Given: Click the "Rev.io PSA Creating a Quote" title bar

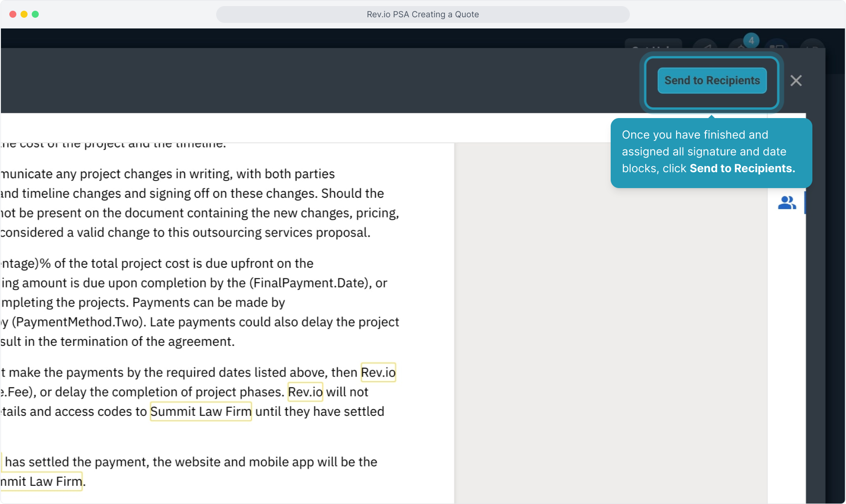Looking at the screenshot, I should pyautogui.click(x=423, y=14).
